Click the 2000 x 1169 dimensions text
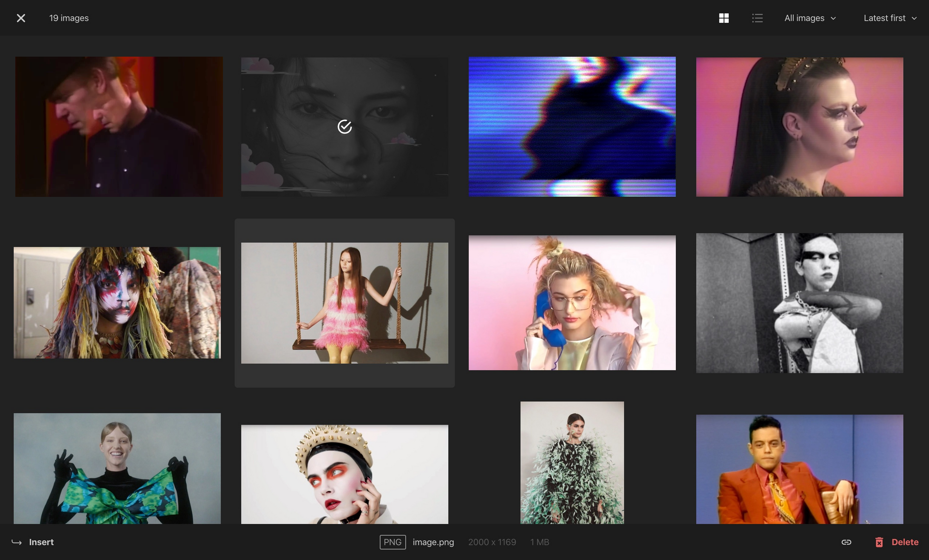The image size is (929, 560). pyautogui.click(x=492, y=542)
